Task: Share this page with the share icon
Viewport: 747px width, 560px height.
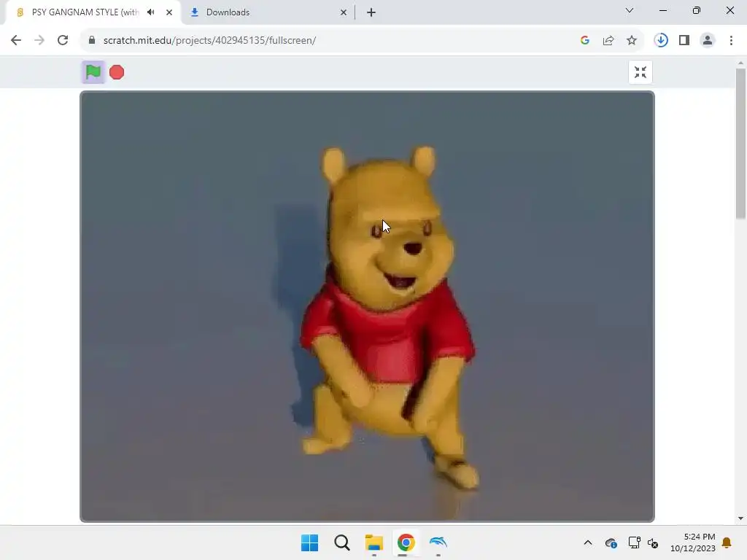Action: tap(608, 41)
